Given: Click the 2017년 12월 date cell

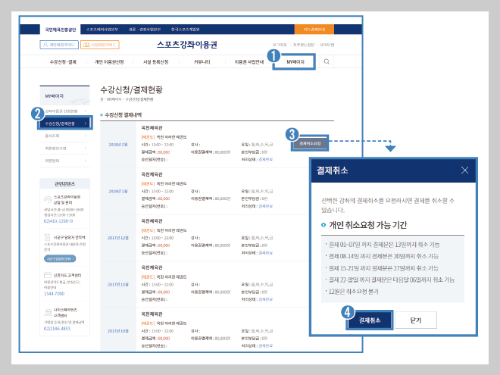Looking at the screenshot, I should click(118, 238).
